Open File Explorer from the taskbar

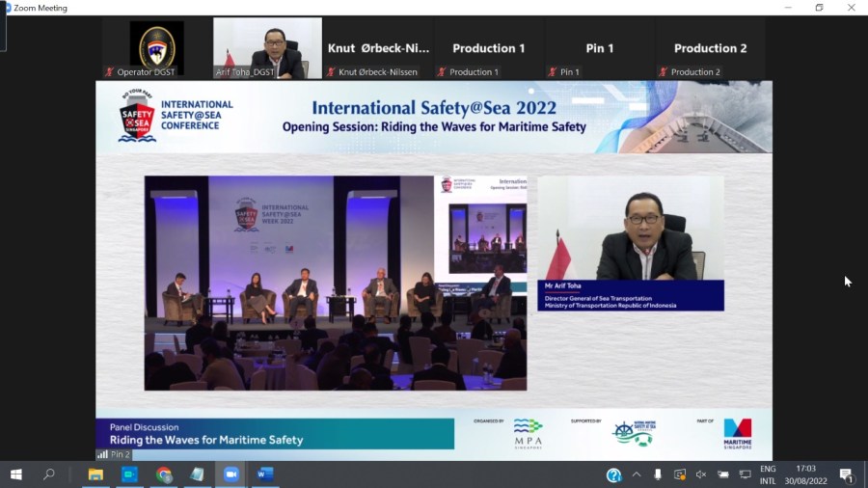pyautogui.click(x=95, y=474)
